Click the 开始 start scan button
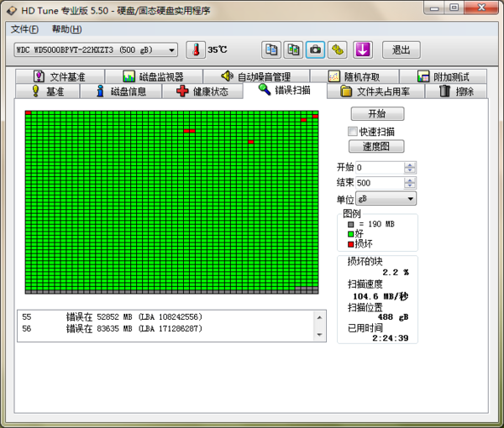Image resolution: width=504 pixels, height=428 pixels. (376, 113)
